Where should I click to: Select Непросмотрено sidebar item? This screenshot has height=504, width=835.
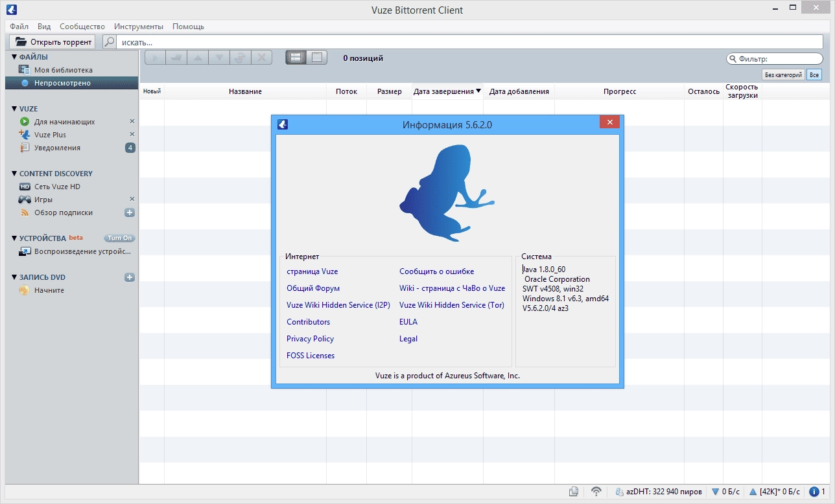pos(71,83)
